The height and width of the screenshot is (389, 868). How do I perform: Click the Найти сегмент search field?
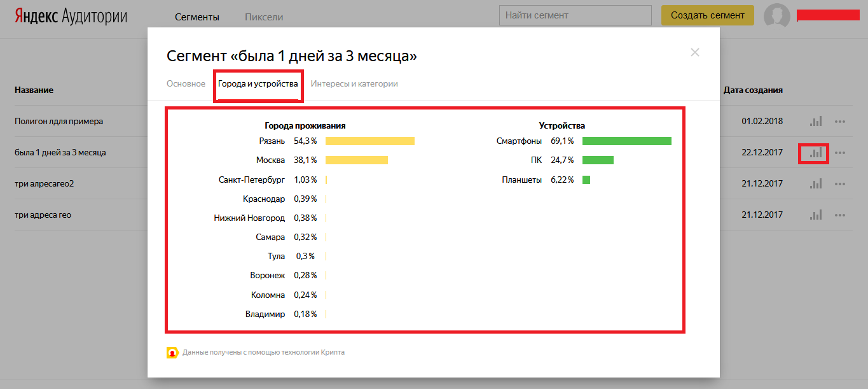tap(575, 15)
